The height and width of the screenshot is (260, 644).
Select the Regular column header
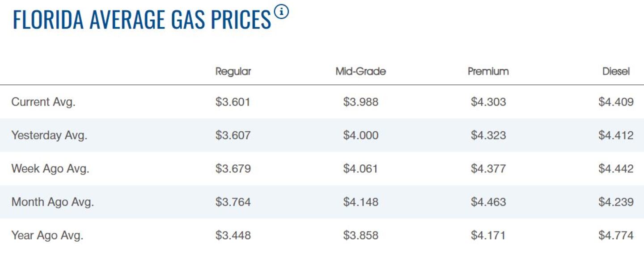[233, 71]
